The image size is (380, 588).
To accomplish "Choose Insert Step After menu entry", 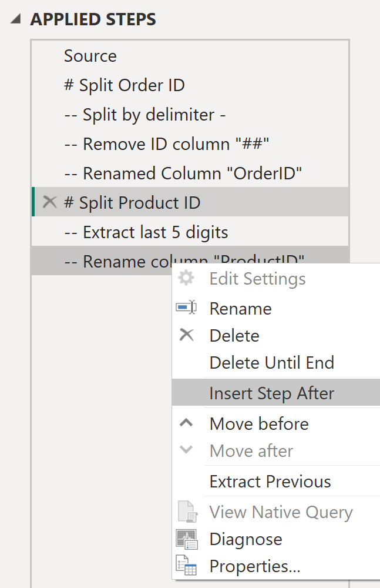I will click(x=271, y=393).
